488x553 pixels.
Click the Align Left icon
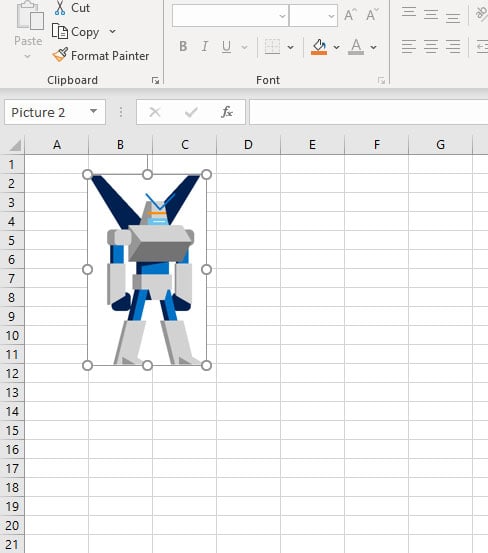pos(409,47)
